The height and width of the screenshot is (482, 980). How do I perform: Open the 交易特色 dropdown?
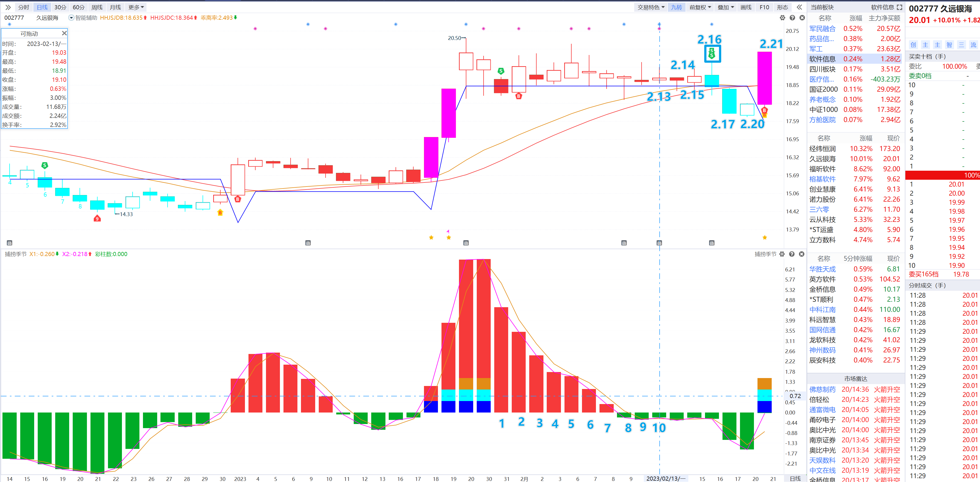point(651,7)
